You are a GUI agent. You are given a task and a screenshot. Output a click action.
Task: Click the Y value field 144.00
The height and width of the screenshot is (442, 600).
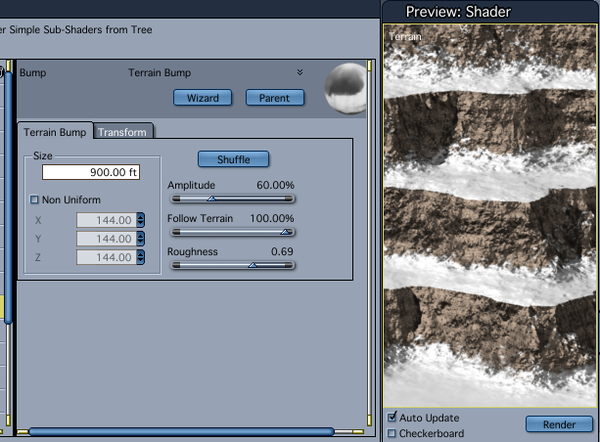tap(106, 238)
